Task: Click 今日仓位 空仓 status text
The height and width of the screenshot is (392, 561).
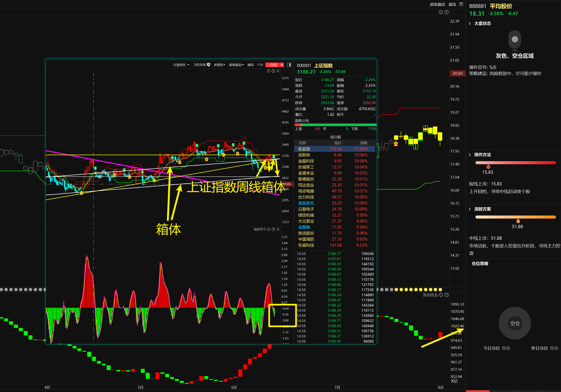Action: 497,348
